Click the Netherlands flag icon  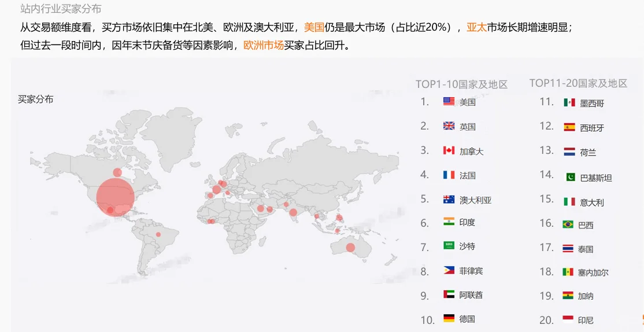(x=569, y=152)
